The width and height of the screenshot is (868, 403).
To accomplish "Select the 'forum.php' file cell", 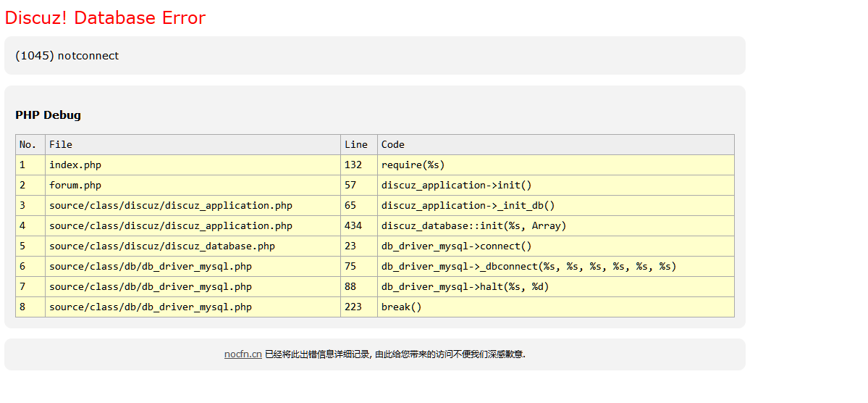I will click(x=193, y=185).
